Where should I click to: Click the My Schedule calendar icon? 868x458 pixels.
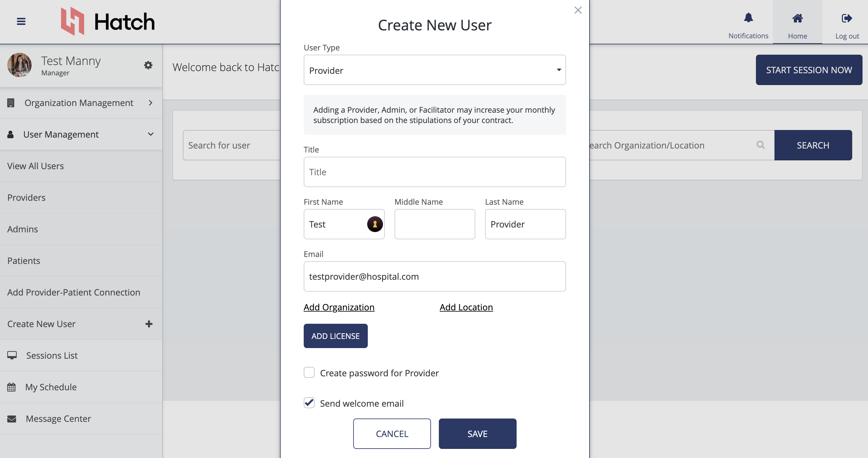[x=12, y=387]
